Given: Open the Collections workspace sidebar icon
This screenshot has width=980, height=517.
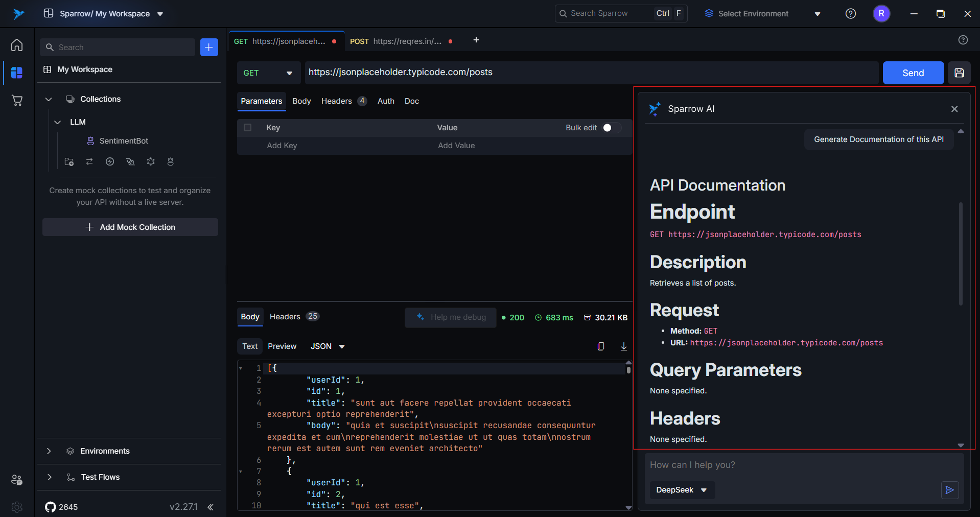Looking at the screenshot, I should [17, 73].
